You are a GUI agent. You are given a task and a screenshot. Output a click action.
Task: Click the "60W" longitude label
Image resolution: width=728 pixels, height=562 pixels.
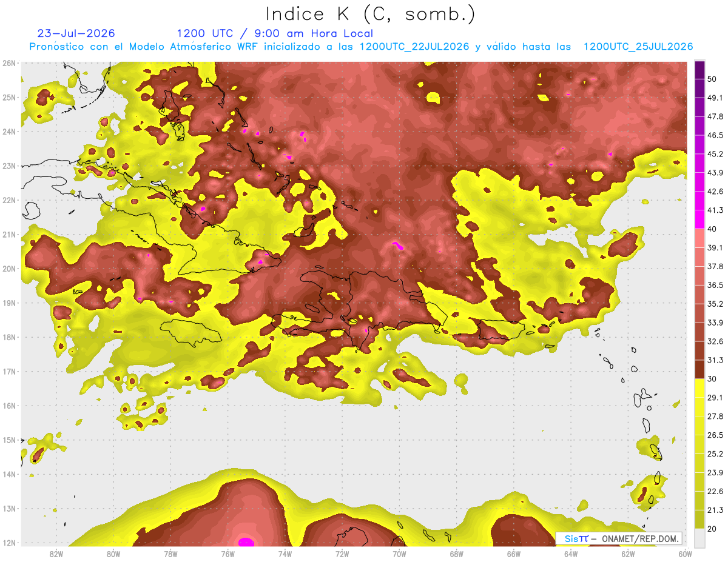(x=685, y=554)
